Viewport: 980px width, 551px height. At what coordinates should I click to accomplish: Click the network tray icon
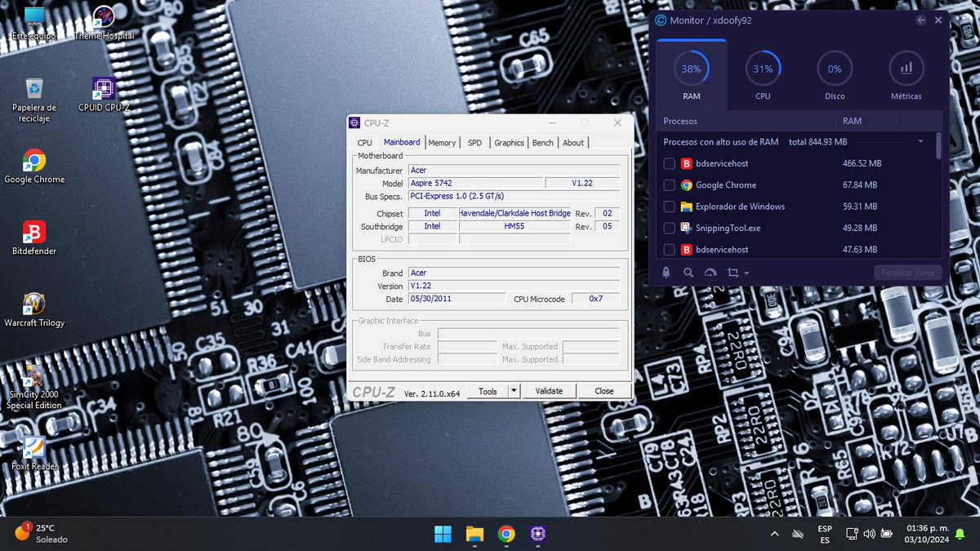point(852,534)
